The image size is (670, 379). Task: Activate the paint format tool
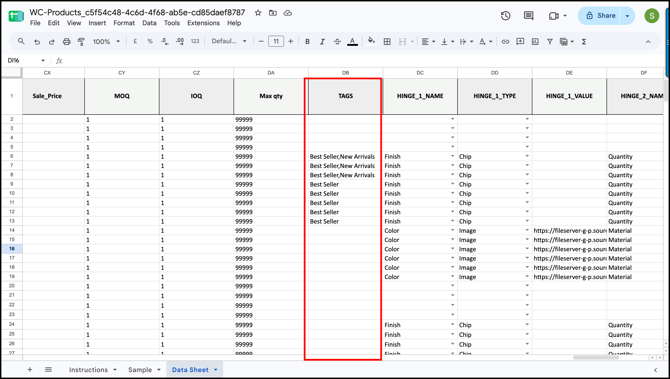point(81,41)
